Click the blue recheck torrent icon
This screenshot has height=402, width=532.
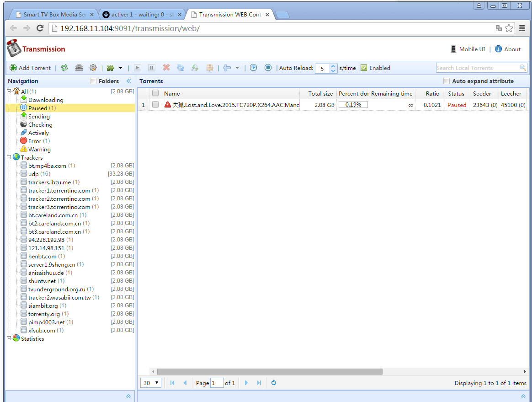181,68
